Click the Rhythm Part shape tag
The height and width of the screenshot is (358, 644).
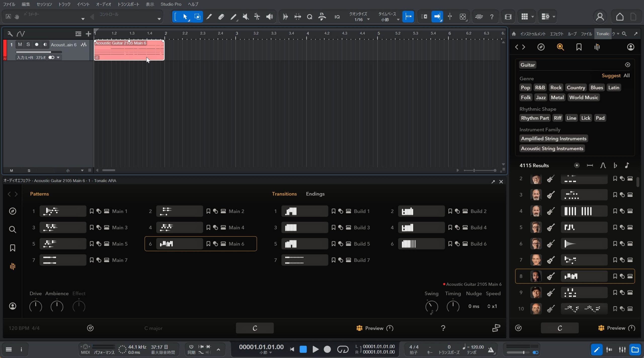(535, 118)
